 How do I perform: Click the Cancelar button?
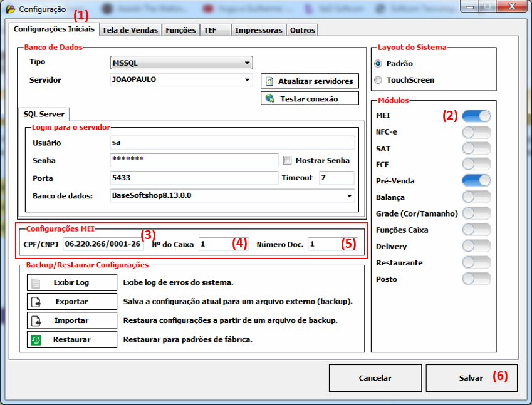[375, 378]
